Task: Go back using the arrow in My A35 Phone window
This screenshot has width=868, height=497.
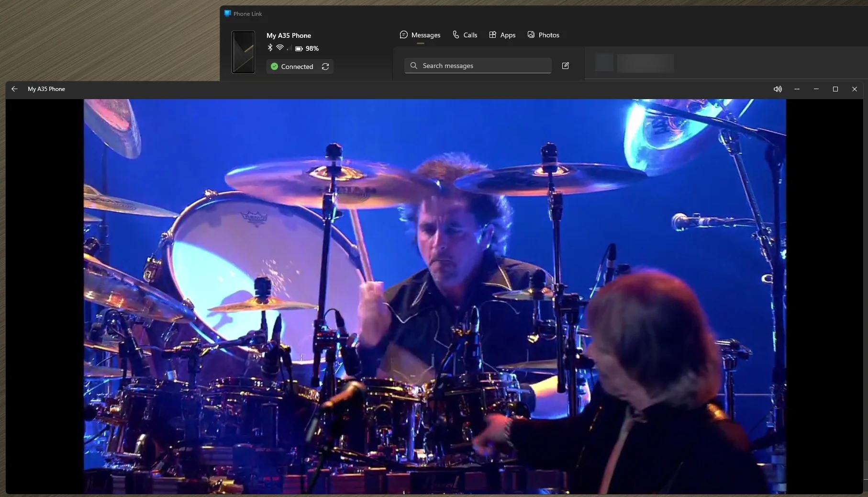Action: [14, 89]
